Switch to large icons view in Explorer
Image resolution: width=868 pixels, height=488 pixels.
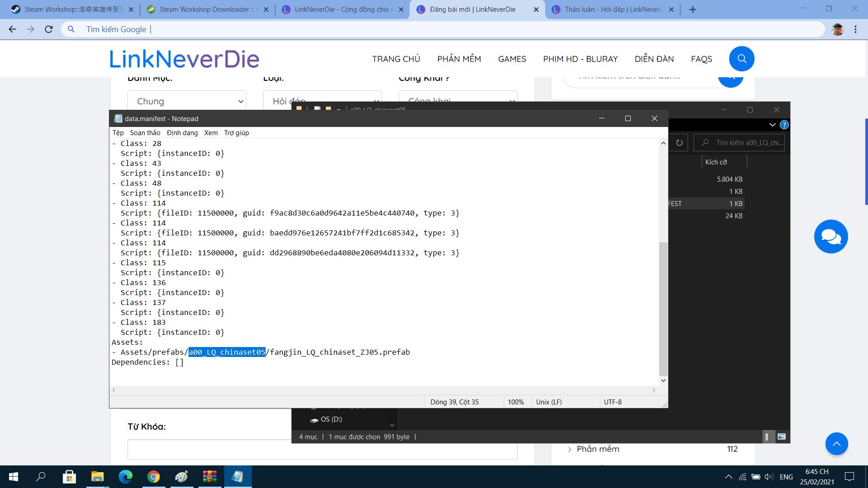pos(782,436)
